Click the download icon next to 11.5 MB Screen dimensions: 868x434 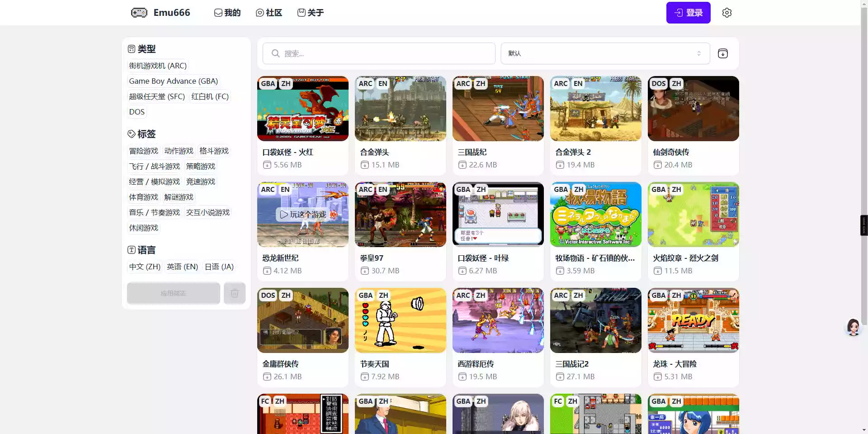[658, 271]
